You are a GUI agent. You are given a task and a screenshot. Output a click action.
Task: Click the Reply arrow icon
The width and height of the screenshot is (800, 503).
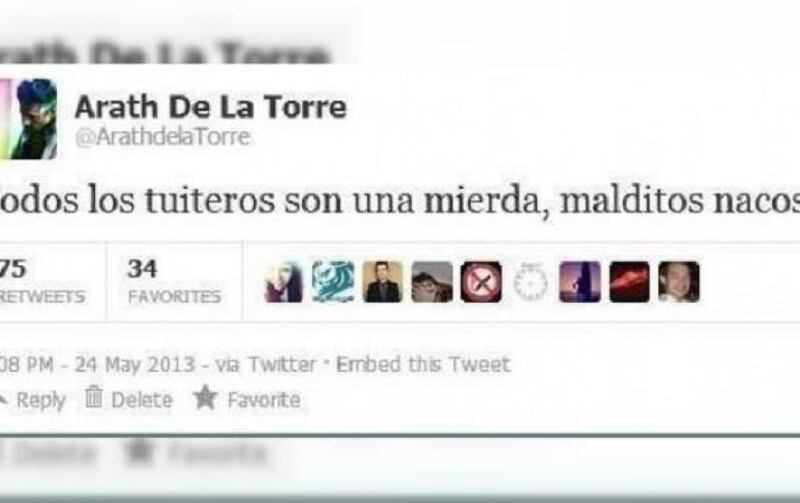pos(3,400)
